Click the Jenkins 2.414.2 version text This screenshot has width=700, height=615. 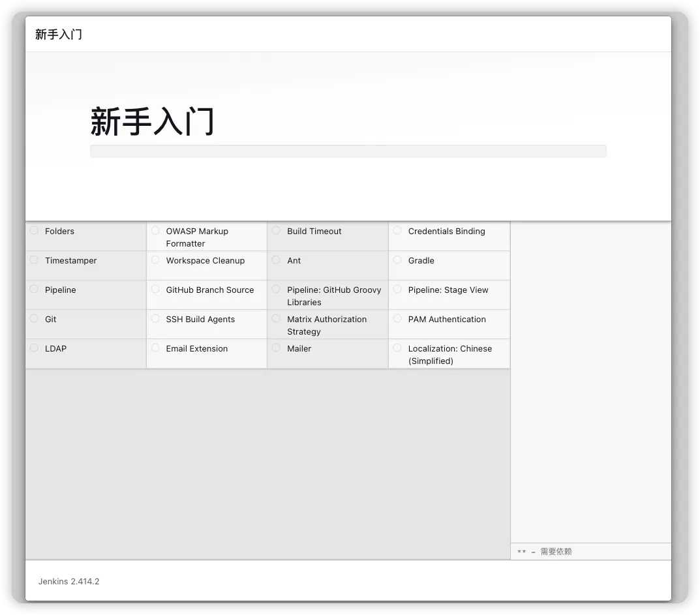click(x=68, y=582)
